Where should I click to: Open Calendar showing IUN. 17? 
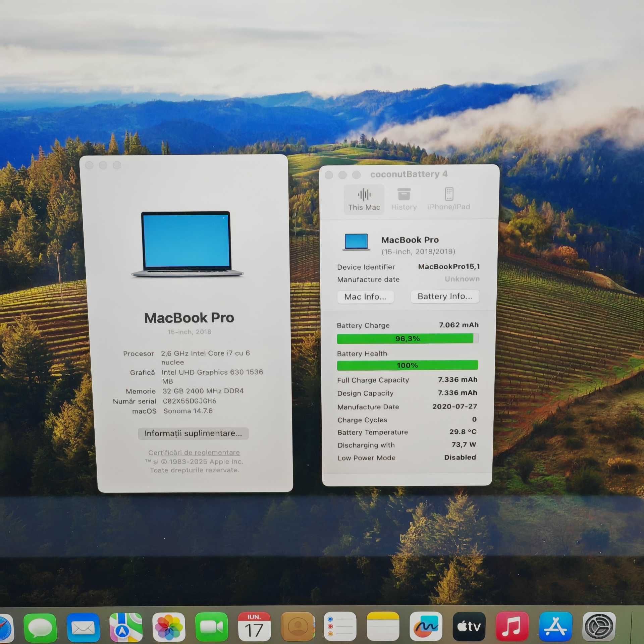pyautogui.click(x=254, y=627)
